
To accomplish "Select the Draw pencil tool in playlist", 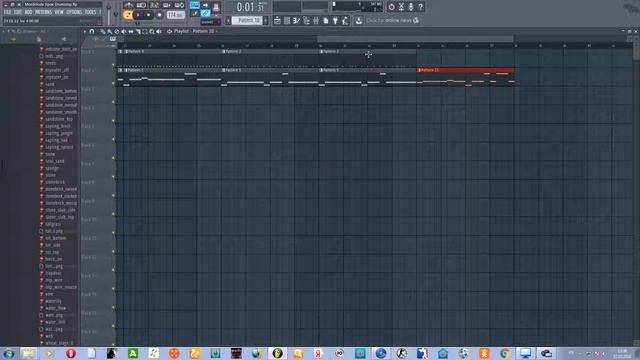I will [x=103, y=31].
